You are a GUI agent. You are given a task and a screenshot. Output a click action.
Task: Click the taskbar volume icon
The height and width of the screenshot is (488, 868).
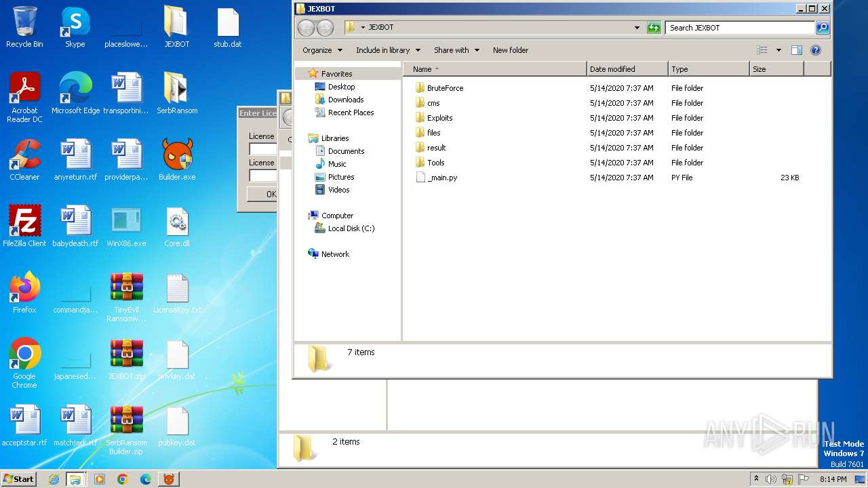click(x=771, y=479)
